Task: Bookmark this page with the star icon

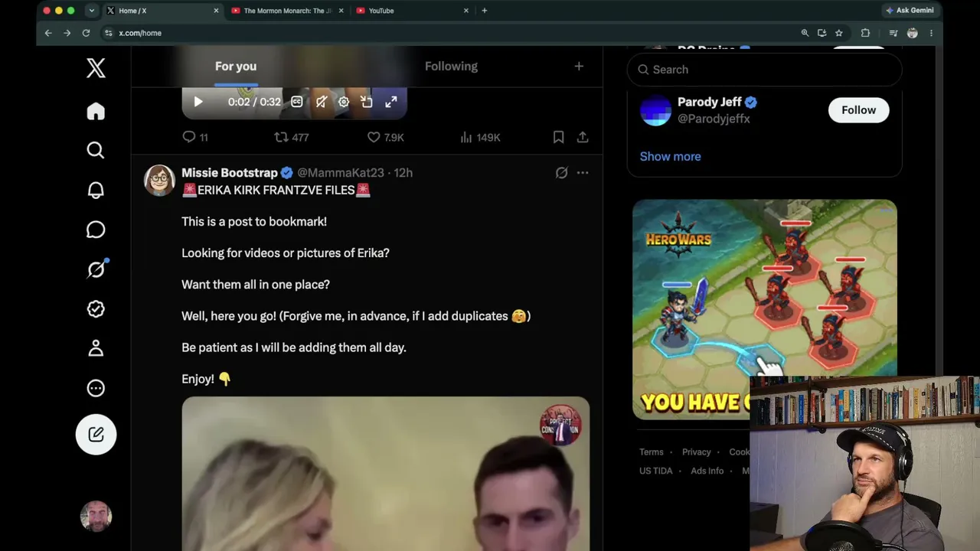Action: (x=839, y=33)
